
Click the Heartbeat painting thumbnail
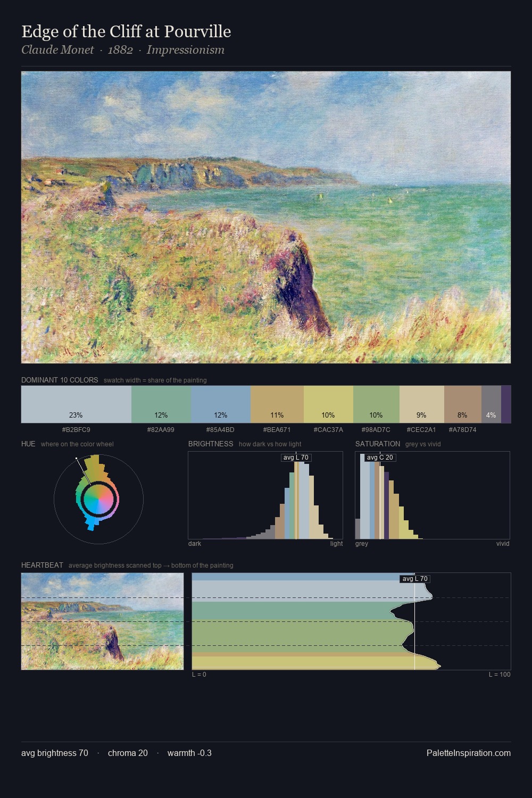(102, 621)
